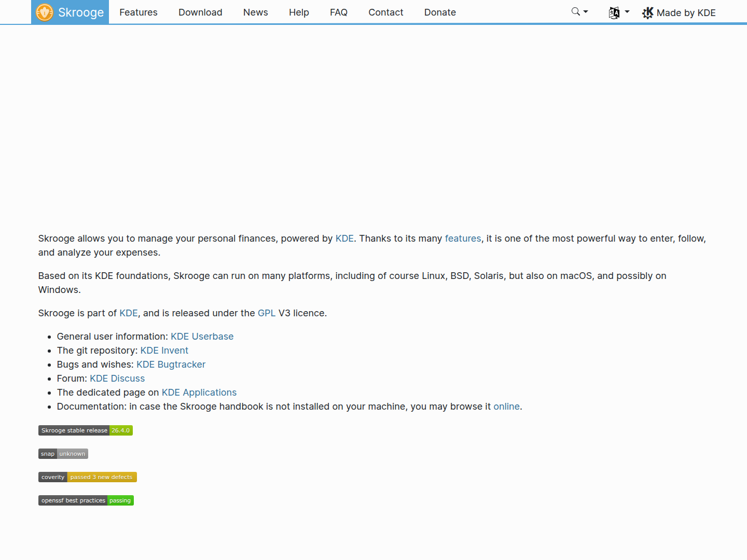Open the KDE Invent git repository link
The image size is (747, 560).
pos(164,351)
